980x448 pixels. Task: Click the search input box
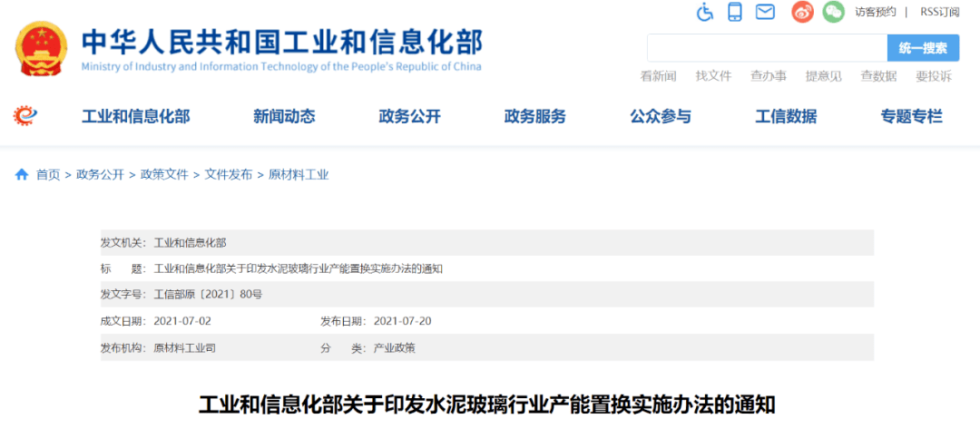click(x=767, y=48)
